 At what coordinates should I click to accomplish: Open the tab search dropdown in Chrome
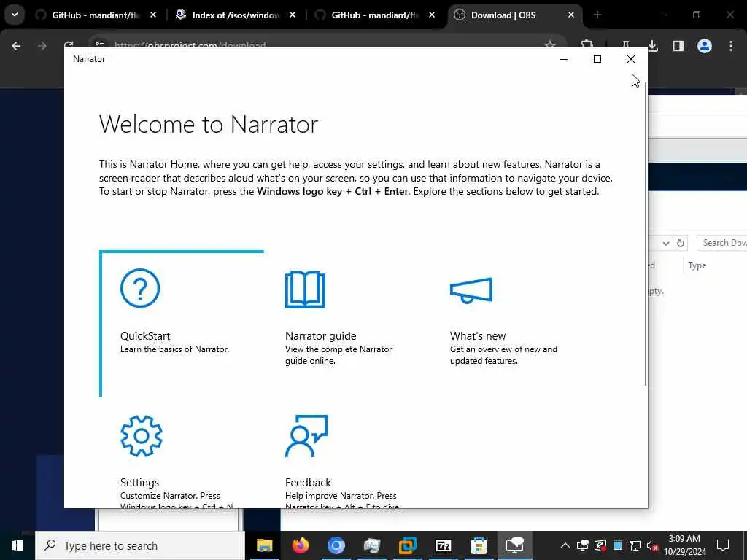[15, 15]
